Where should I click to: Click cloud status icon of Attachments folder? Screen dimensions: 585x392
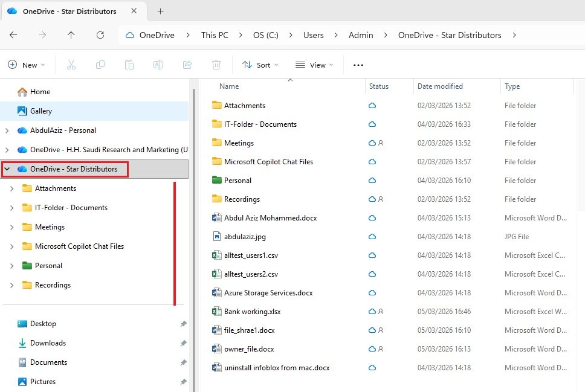tap(372, 106)
